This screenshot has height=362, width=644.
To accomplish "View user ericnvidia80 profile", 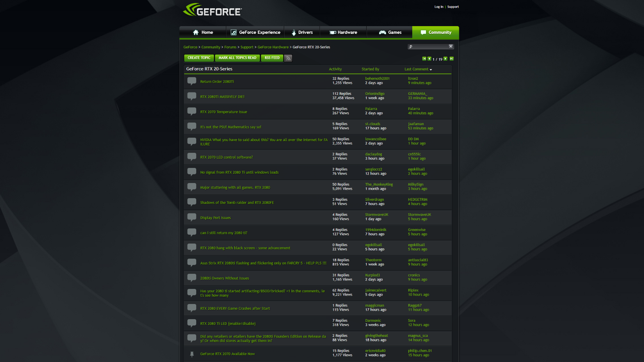I will pyautogui.click(x=375, y=351).
